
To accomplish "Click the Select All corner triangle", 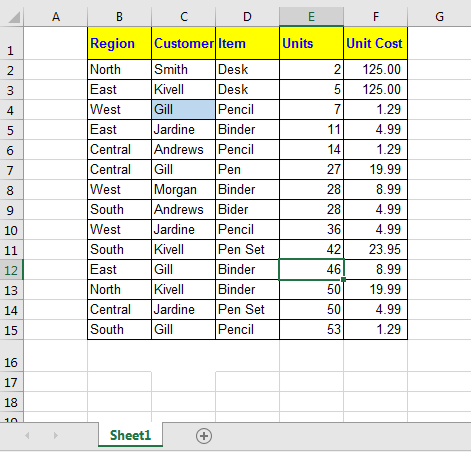I will [14, 17].
